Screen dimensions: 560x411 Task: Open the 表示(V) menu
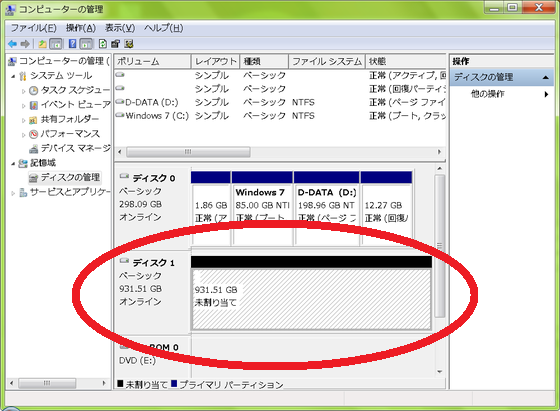[120, 28]
